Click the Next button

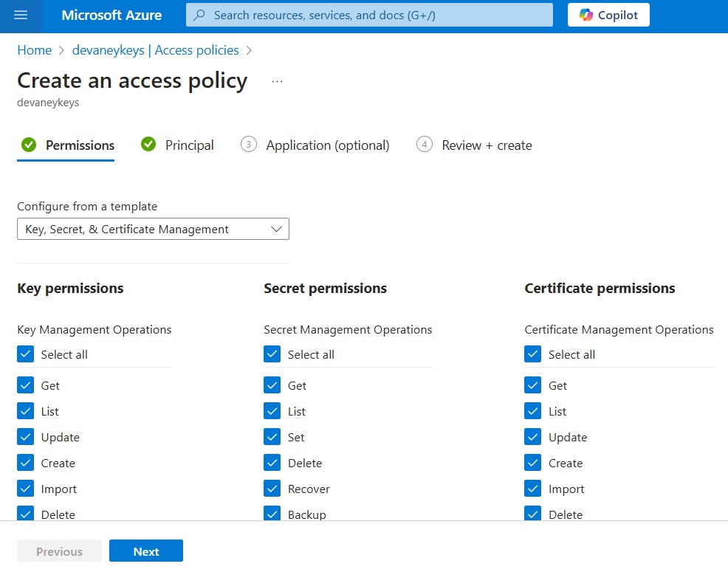click(x=146, y=551)
